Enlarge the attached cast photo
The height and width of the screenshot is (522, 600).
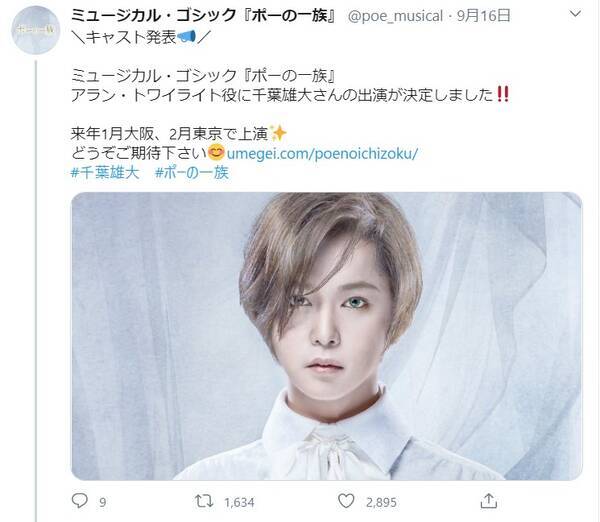tap(327, 336)
